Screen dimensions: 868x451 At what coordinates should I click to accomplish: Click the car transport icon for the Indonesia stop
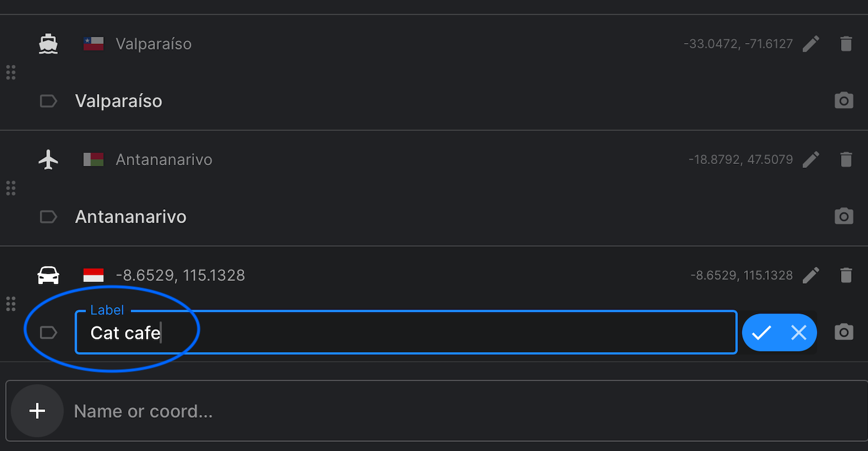pyautogui.click(x=48, y=275)
